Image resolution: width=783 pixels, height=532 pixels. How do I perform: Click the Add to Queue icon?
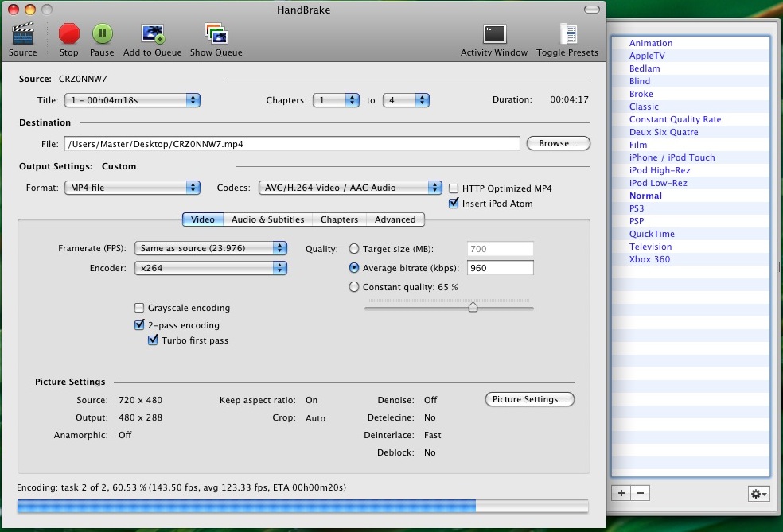(x=152, y=34)
